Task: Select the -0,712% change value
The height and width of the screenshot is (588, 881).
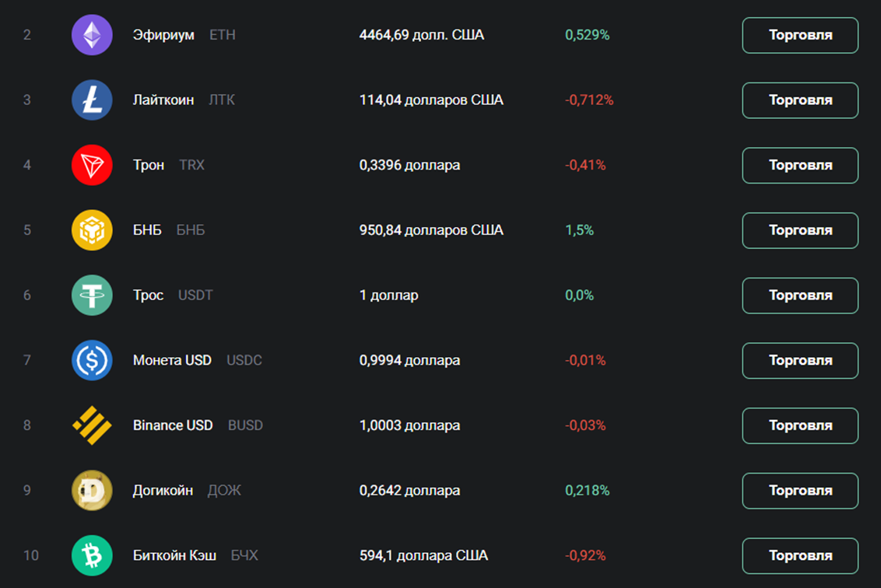Action: (x=589, y=100)
